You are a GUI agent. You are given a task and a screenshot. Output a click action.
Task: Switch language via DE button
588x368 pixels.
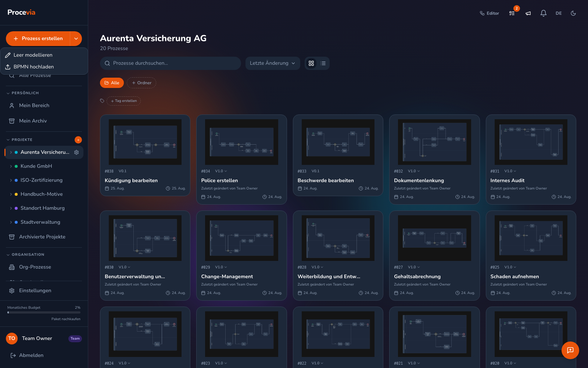pos(559,13)
